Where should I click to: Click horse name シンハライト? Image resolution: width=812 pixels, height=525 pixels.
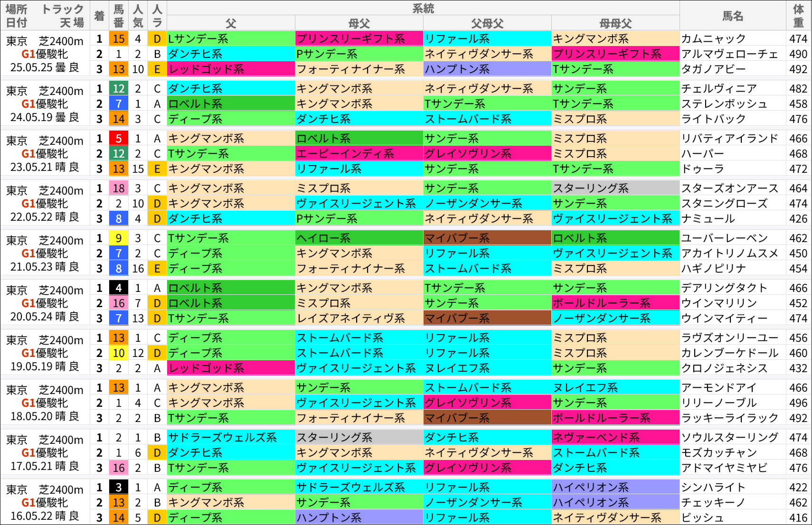coord(714,487)
